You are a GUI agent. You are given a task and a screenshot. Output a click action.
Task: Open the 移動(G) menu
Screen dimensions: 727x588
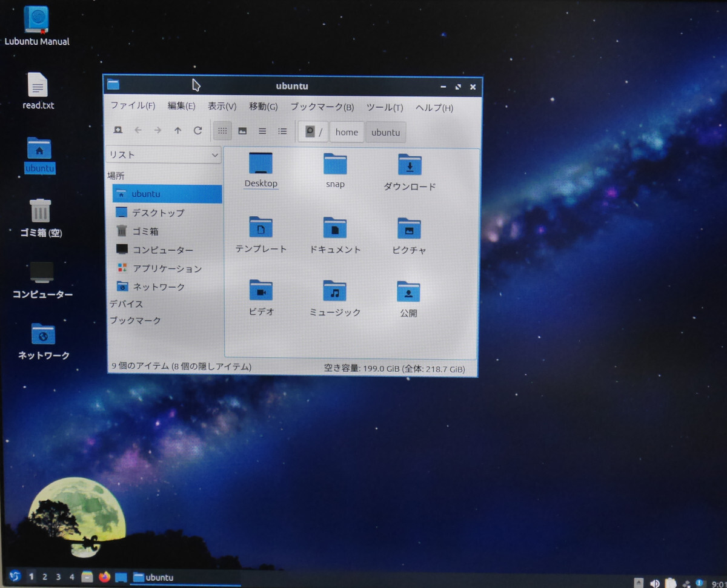(x=263, y=107)
